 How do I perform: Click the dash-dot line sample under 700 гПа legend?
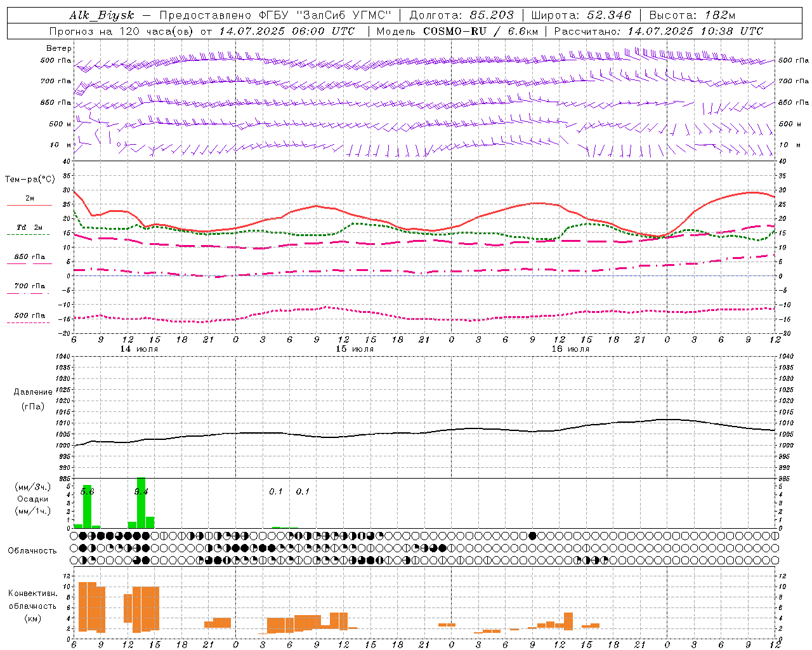click(x=29, y=293)
